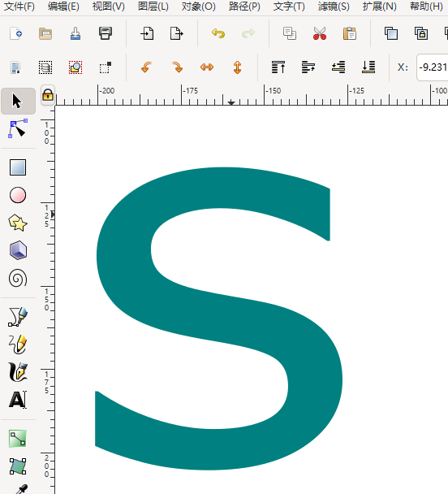Image resolution: width=448 pixels, height=494 pixels.
Task: Open the 帮助(H) menu
Action: pyautogui.click(x=426, y=6)
